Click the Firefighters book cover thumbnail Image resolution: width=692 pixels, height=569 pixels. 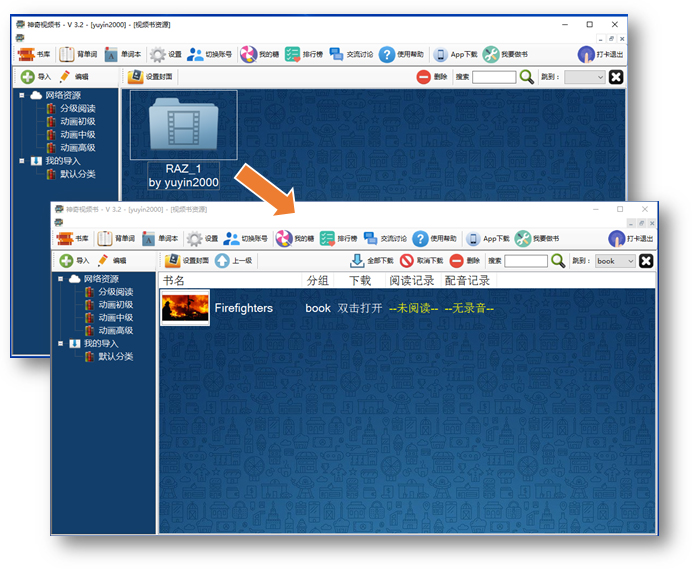pos(185,308)
